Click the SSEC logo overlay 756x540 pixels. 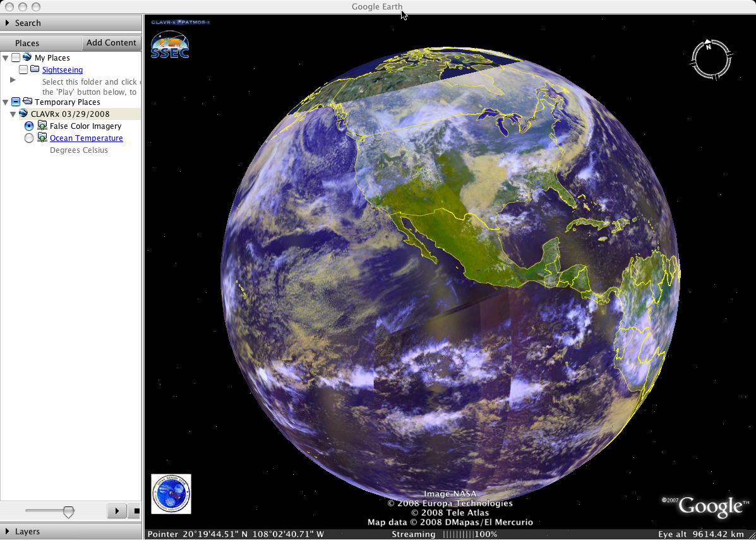tap(170, 45)
